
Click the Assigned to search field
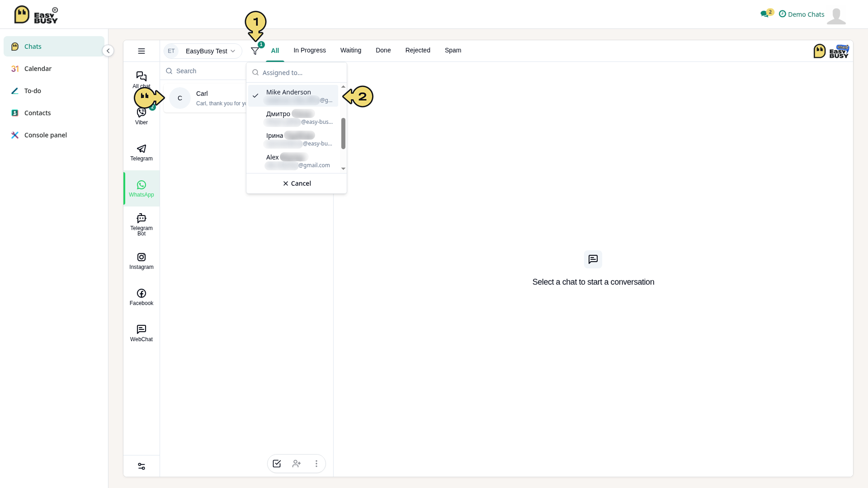[x=297, y=73]
